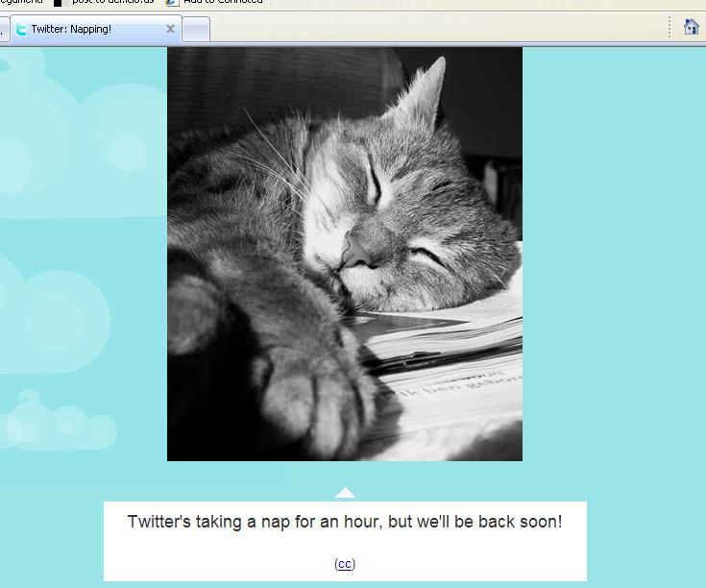Click the 'Twitter's taking a nap' message text

point(345,522)
